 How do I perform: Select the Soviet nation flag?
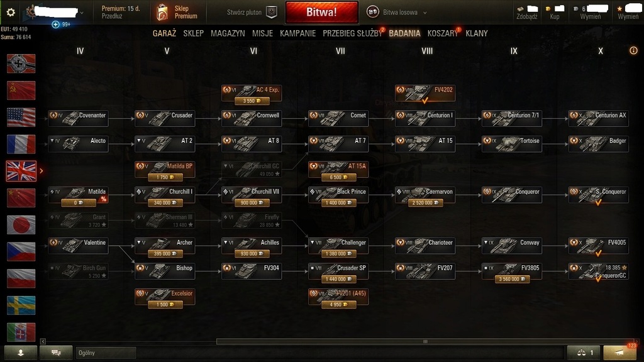(x=21, y=90)
